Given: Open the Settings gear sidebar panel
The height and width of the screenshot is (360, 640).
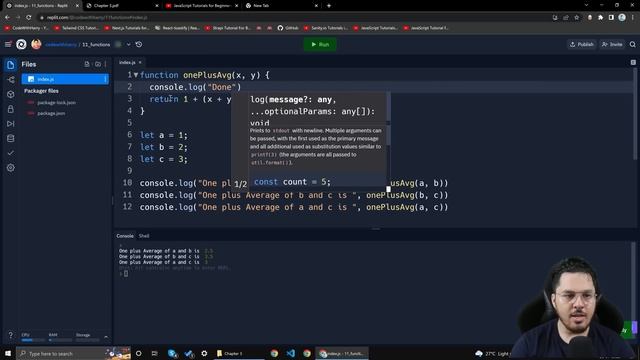Looking at the screenshot, I should [11, 168].
